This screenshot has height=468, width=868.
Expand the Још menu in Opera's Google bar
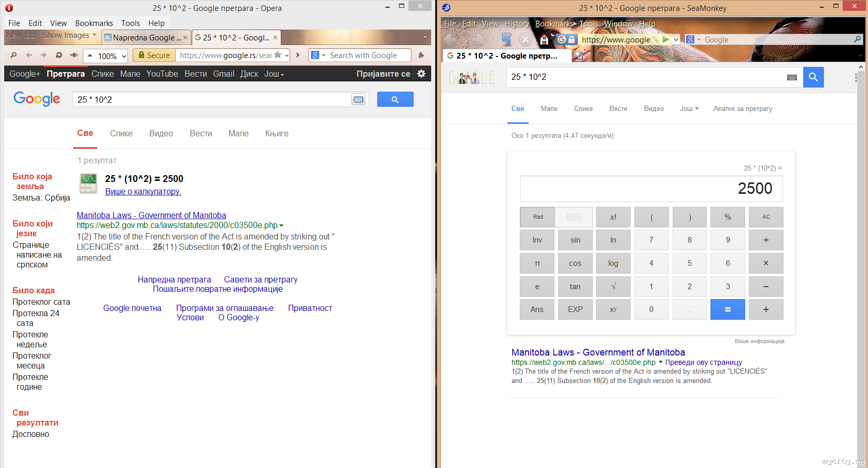coord(274,74)
